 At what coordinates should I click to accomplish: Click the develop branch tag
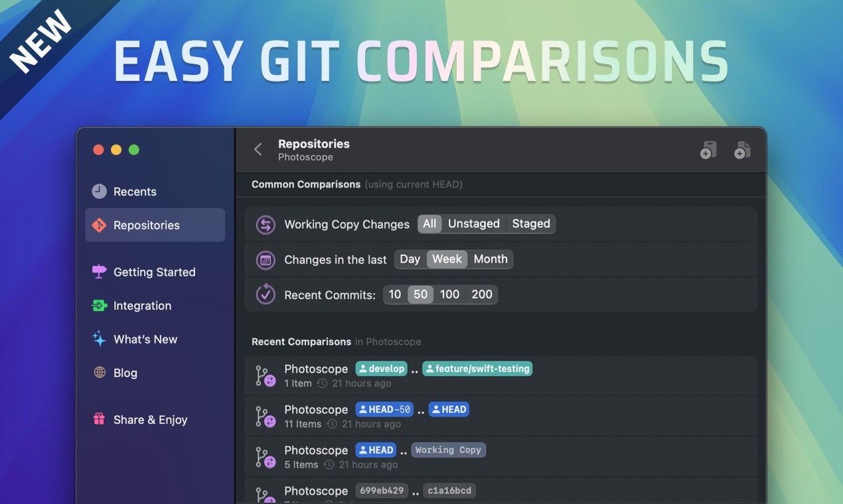coord(382,369)
